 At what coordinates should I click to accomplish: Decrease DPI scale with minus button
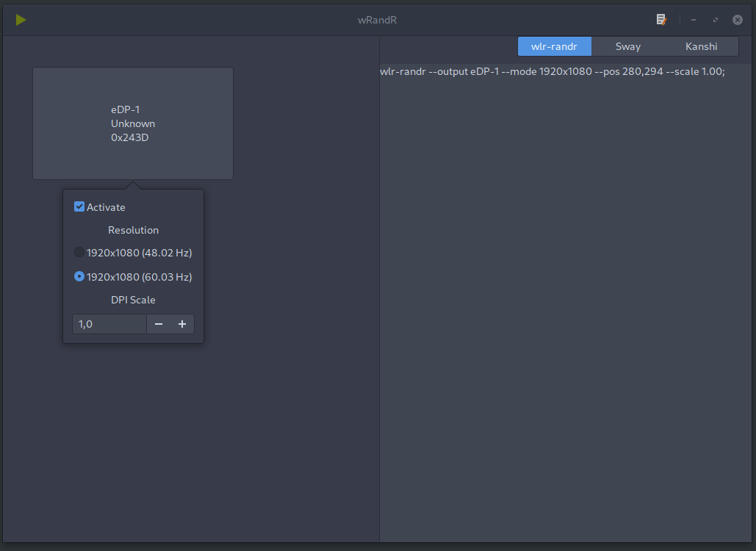pyautogui.click(x=159, y=324)
